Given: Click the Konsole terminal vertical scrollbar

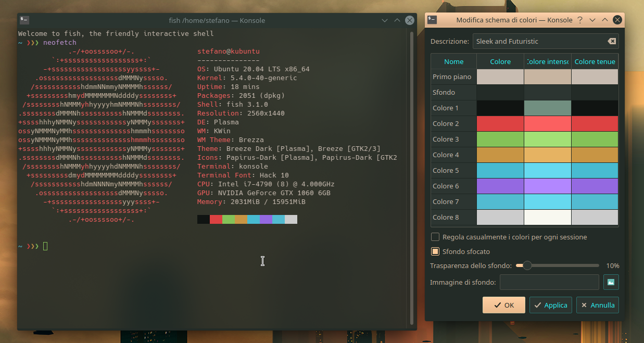Looking at the screenshot, I should (412, 177).
